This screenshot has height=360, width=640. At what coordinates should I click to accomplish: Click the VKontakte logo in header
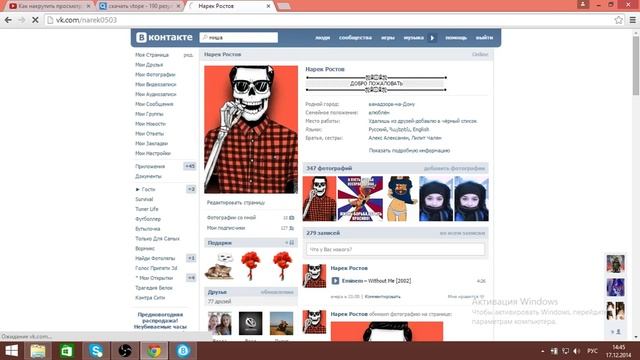pyautogui.click(x=164, y=37)
